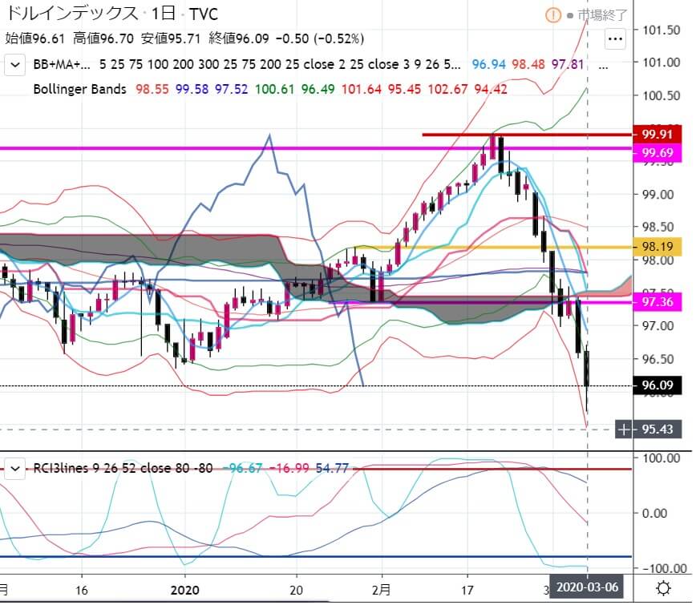This screenshot has width=700, height=605.
Task: Click the TVC exchange label
Action: click(x=204, y=14)
